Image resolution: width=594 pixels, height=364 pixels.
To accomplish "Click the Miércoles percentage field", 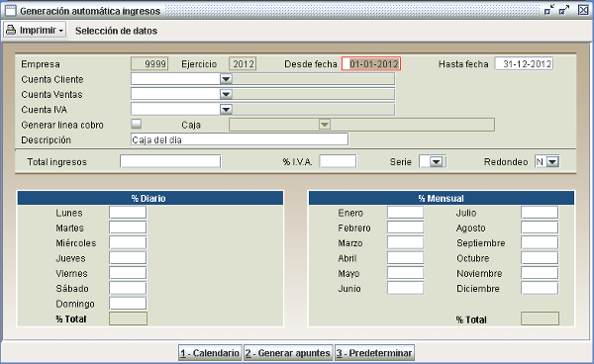I will click(128, 243).
